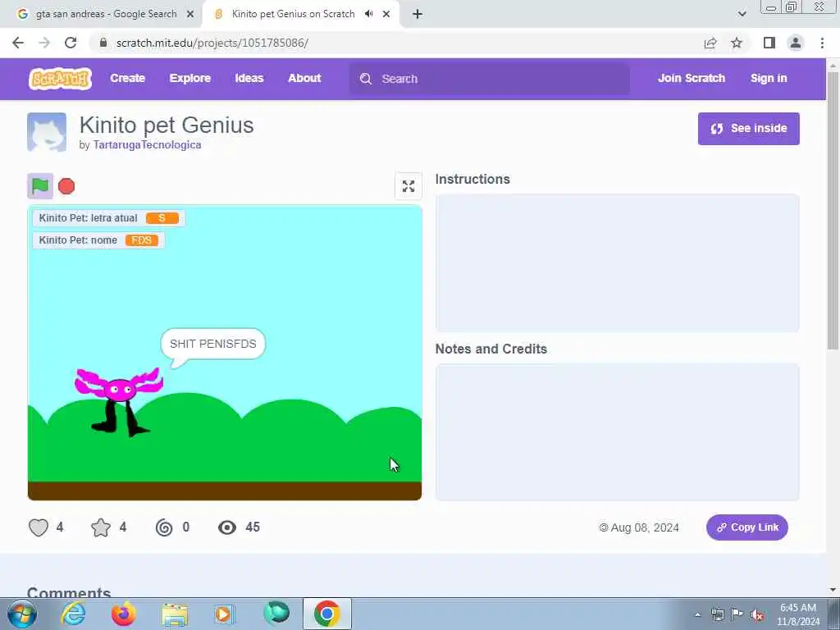Open Windows Explorer folder on taskbar
This screenshot has height=630, width=840.
coord(175,614)
